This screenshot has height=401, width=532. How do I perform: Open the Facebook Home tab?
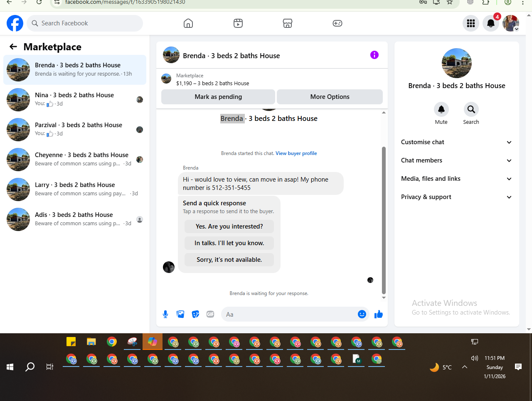coord(188,23)
